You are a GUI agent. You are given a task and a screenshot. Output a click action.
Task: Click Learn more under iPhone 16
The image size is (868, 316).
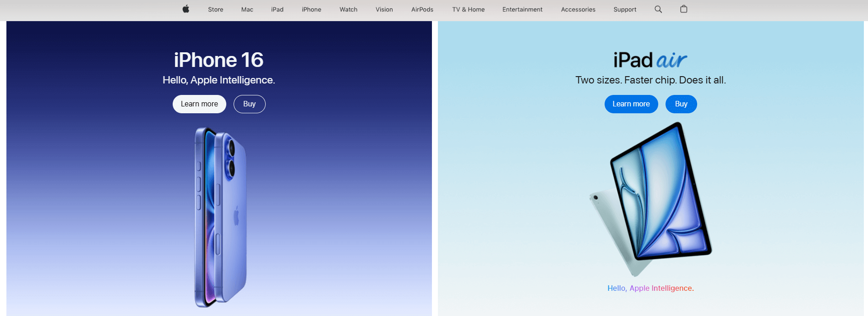(x=199, y=104)
